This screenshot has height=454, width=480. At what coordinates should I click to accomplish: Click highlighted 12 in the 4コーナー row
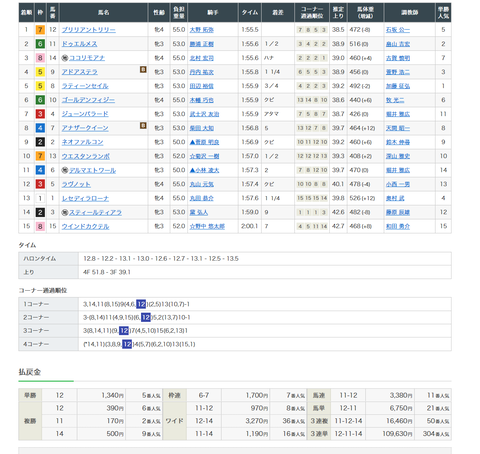pos(127,344)
